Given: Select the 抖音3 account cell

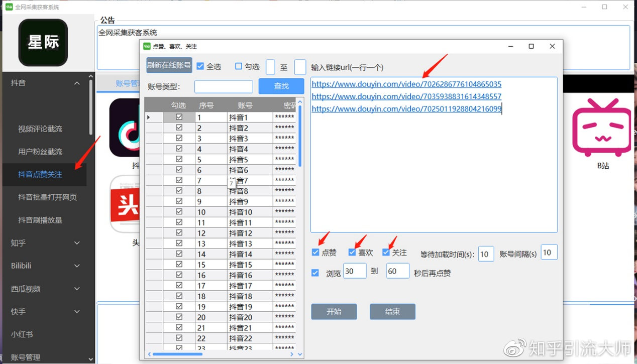Looking at the screenshot, I should point(250,139).
